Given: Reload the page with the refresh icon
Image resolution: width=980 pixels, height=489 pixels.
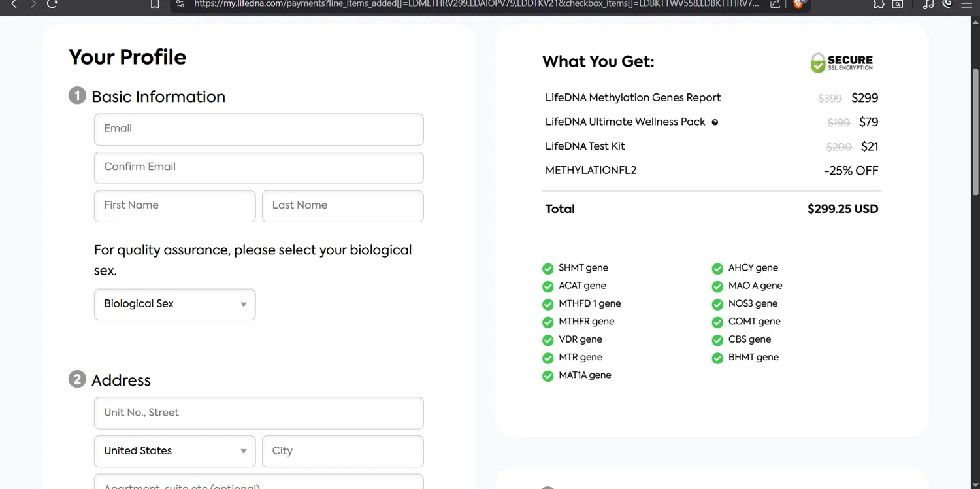Looking at the screenshot, I should pyautogui.click(x=53, y=4).
